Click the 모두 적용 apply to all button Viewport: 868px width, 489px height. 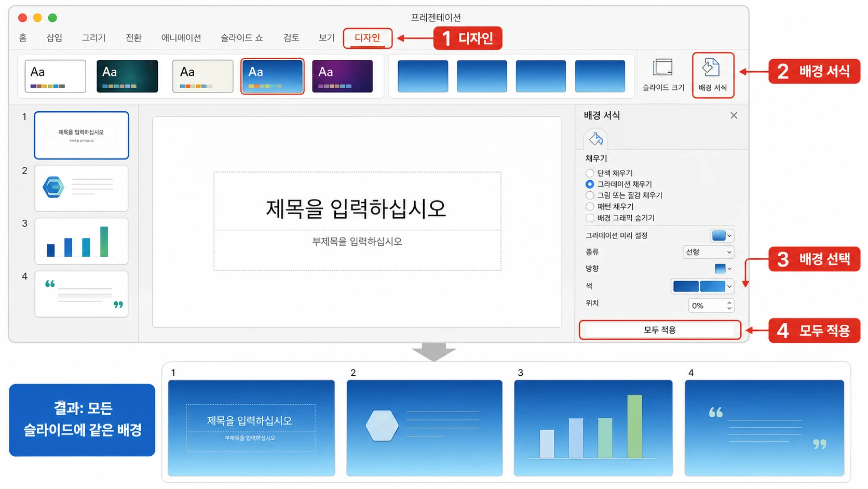tap(660, 330)
